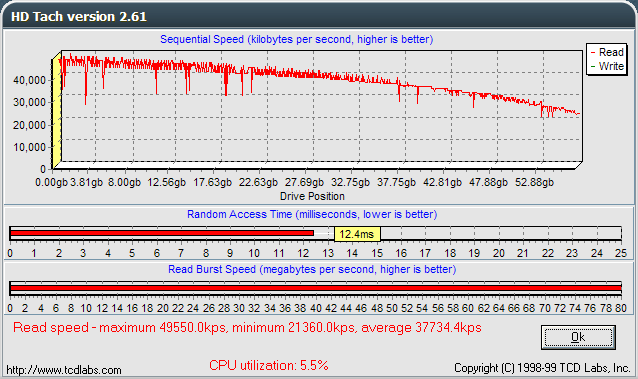
Task: Click the Copyright TCD Labs text
Action: (x=542, y=368)
